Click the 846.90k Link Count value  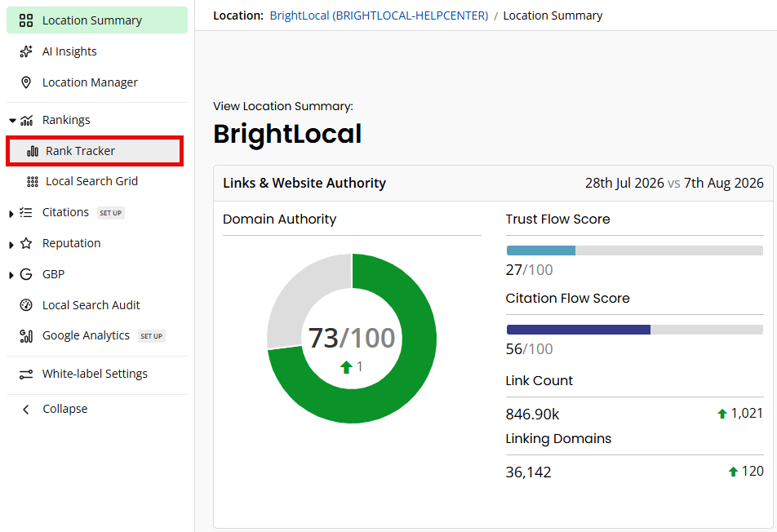(533, 415)
